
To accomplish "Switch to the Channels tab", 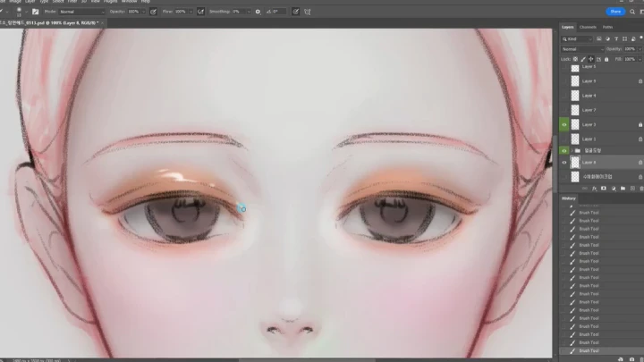I will coord(588,27).
